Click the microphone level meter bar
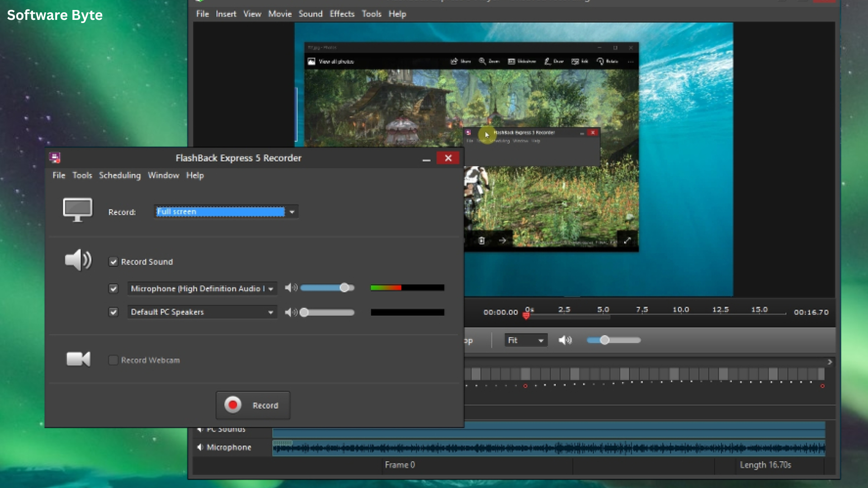The image size is (868, 488). coord(407,288)
